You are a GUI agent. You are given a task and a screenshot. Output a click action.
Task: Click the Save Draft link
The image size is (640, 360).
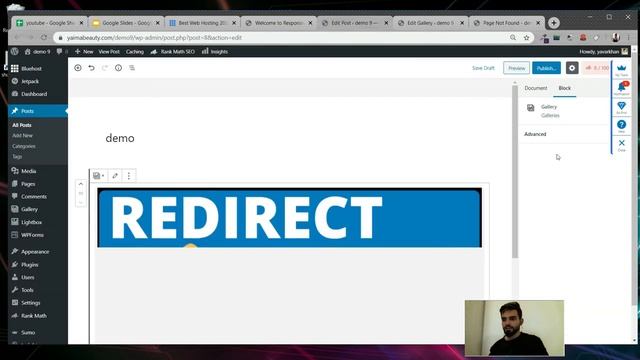point(483,68)
